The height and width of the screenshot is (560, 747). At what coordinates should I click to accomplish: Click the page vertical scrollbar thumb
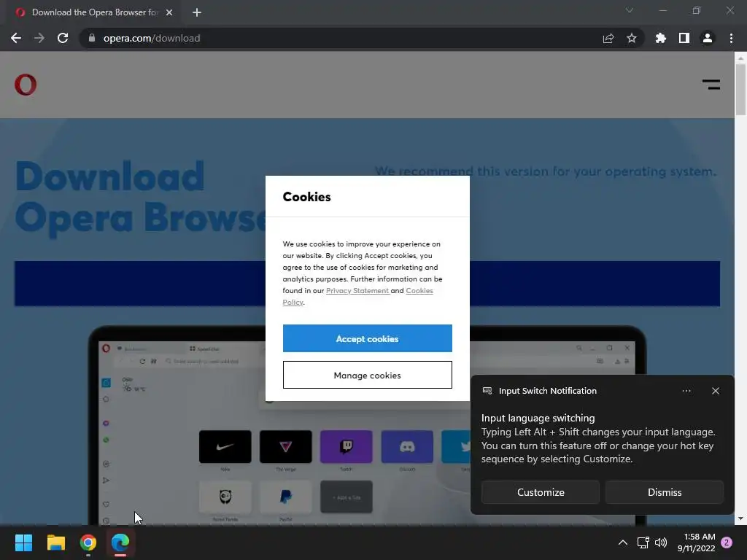click(740, 89)
